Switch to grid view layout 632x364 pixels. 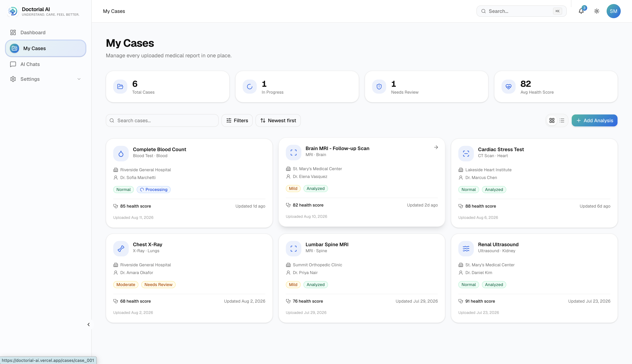[552, 120]
